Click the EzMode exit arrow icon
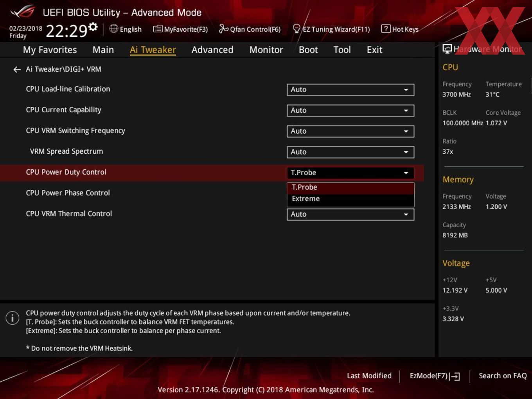 tap(455, 376)
